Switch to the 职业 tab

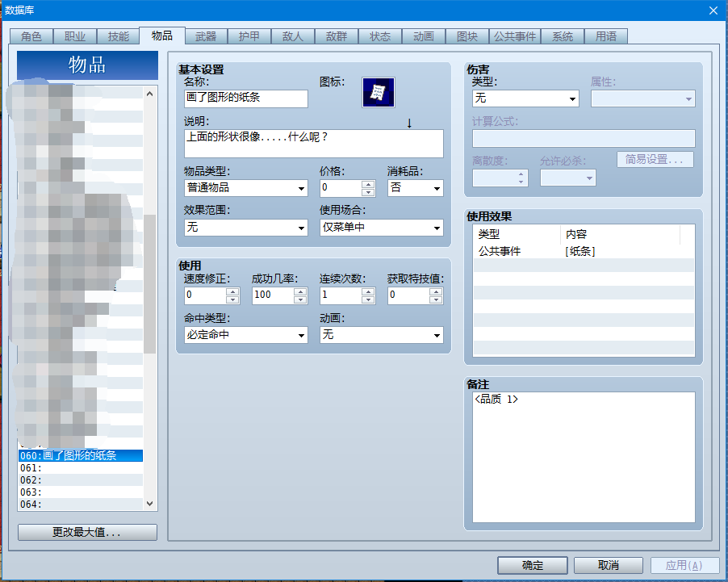point(75,36)
